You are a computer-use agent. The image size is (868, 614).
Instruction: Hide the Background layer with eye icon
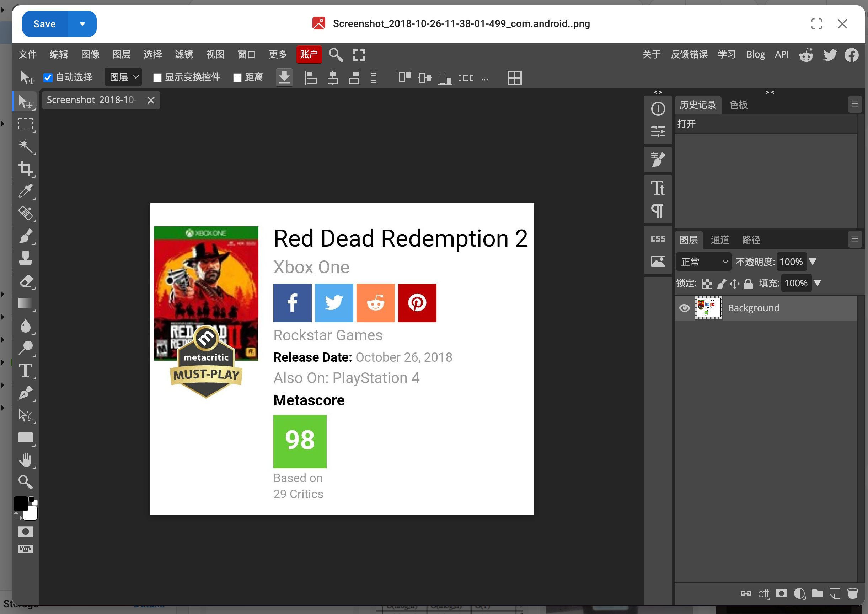coord(684,308)
